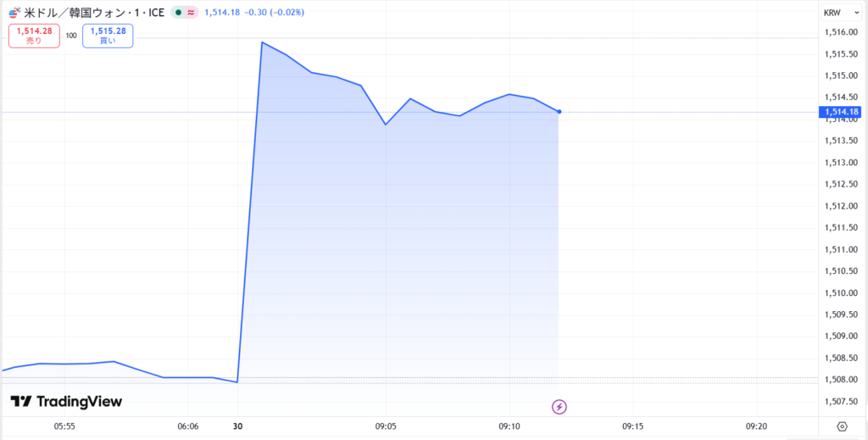Viewport: 868px width, 440px height.
Task: Click the quantity value 100 field
Action: [x=71, y=36]
